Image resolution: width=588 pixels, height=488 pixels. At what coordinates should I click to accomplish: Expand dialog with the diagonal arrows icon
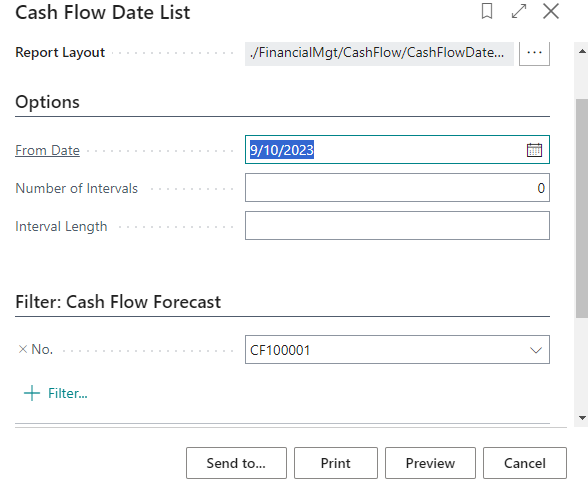point(519,11)
